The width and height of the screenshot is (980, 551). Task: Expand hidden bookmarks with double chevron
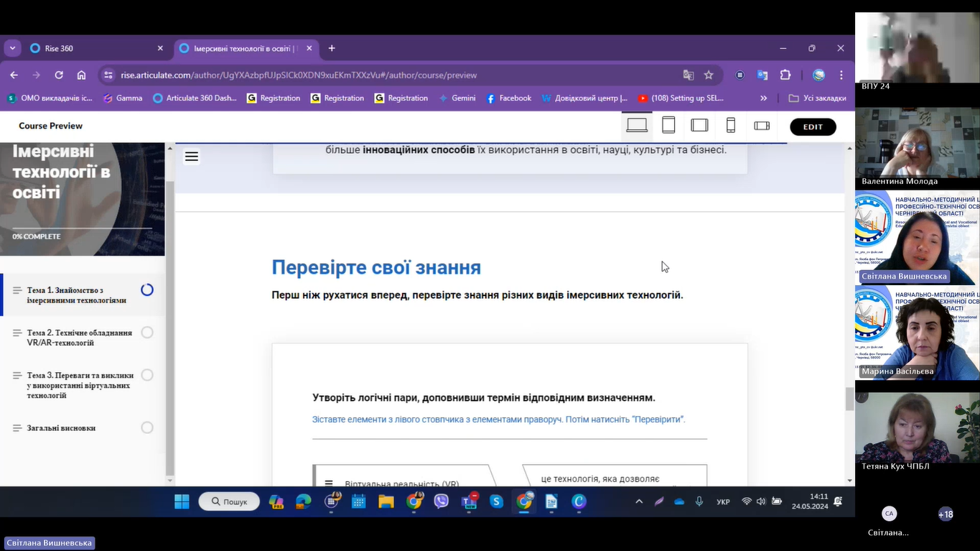763,98
